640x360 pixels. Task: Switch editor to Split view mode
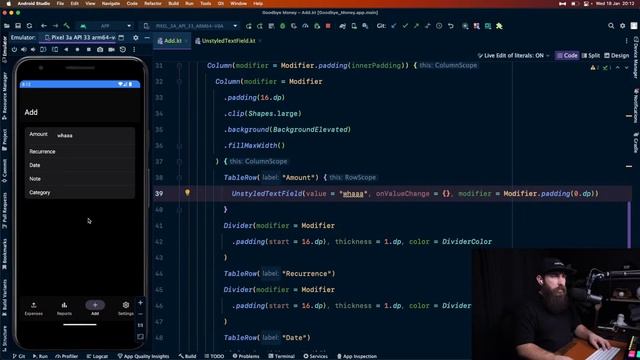point(591,56)
